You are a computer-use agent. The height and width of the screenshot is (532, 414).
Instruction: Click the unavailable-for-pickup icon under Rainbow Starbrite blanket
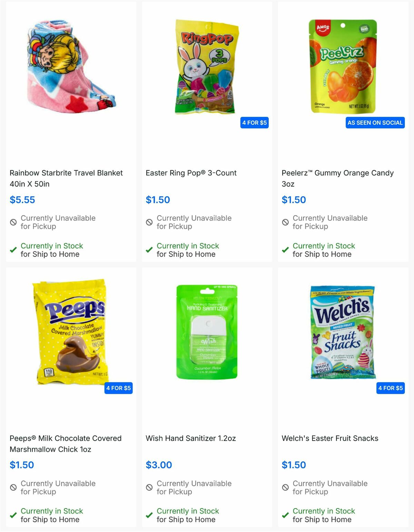[13, 222]
